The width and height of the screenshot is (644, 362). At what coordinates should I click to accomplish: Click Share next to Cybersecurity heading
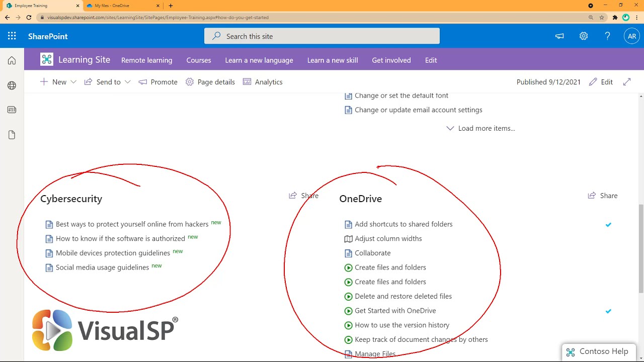(303, 196)
